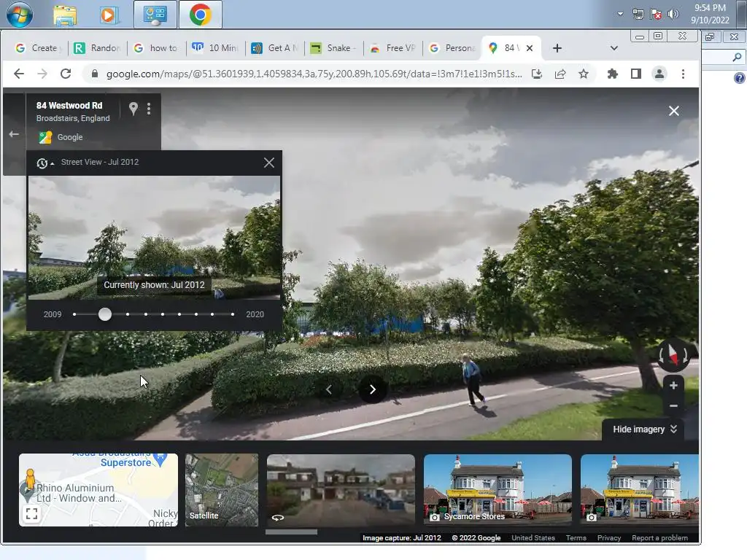This screenshot has width=747, height=560.
Task: Click the install app icon in address bar
Action: coord(537,74)
